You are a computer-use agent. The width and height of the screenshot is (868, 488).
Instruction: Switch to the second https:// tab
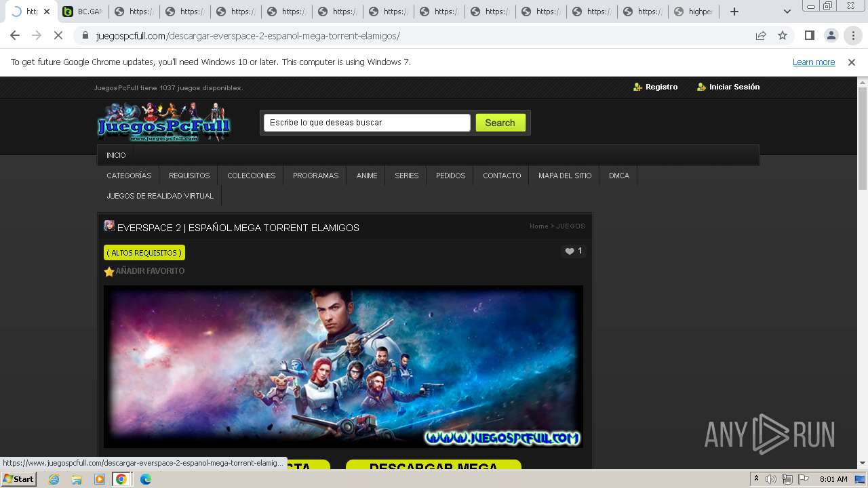tap(184, 12)
